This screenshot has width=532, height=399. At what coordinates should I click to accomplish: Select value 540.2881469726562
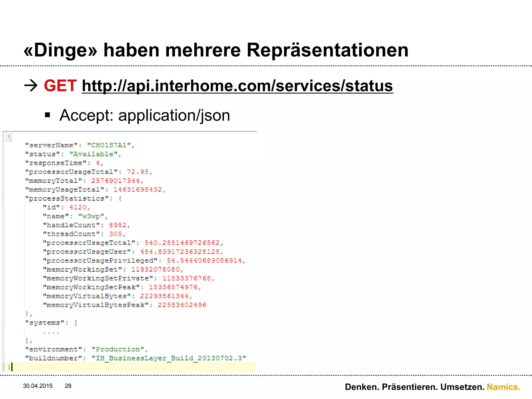pyautogui.click(x=182, y=243)
